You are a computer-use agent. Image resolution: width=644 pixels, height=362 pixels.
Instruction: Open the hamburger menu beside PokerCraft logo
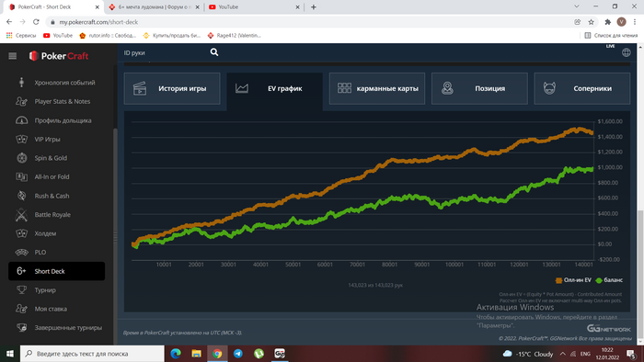12,56
